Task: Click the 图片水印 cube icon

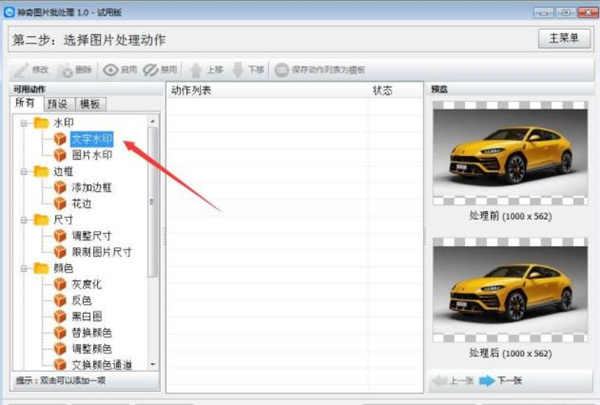Action: coord(60,155)
